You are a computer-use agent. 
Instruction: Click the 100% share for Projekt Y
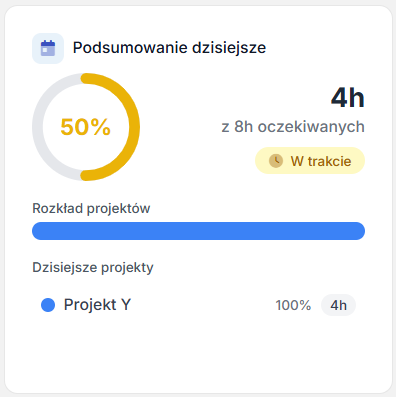pyautogui.click(x=293, y=305)
